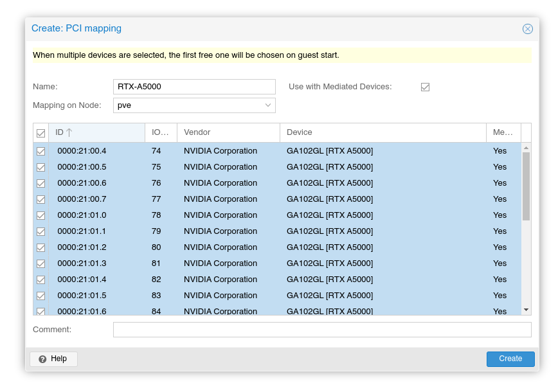
Task: Click the IOMMU group column header
Action: pos(161,132)
